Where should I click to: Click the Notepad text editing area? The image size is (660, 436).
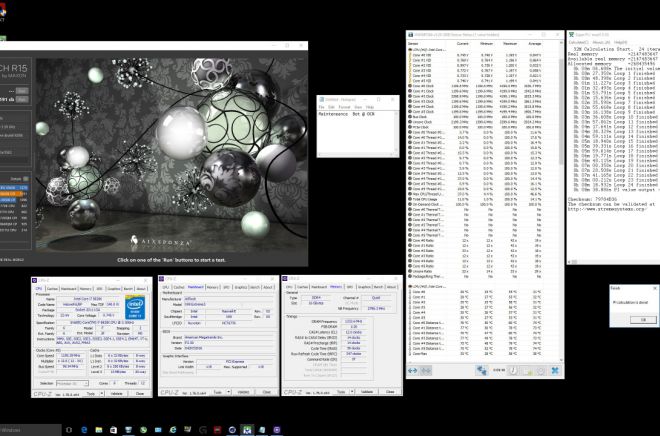point(355,135)
